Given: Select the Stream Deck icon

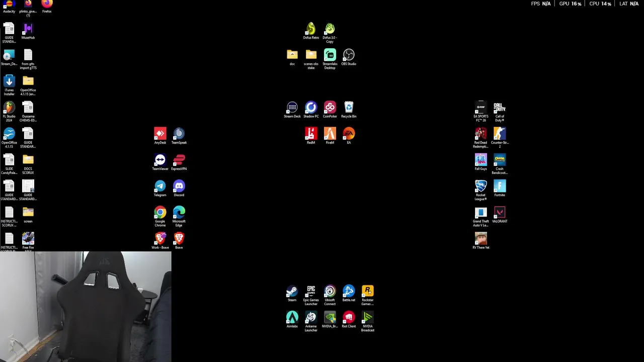Looking at the screenshot, I should tap(292, 110).
